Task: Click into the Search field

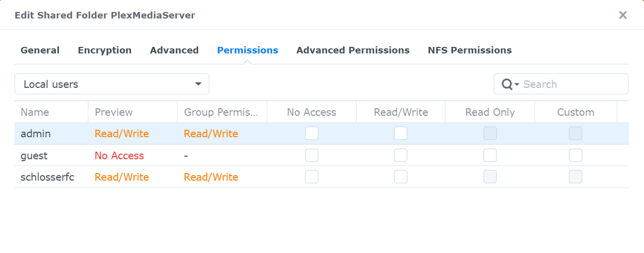Action: [571, 85]
